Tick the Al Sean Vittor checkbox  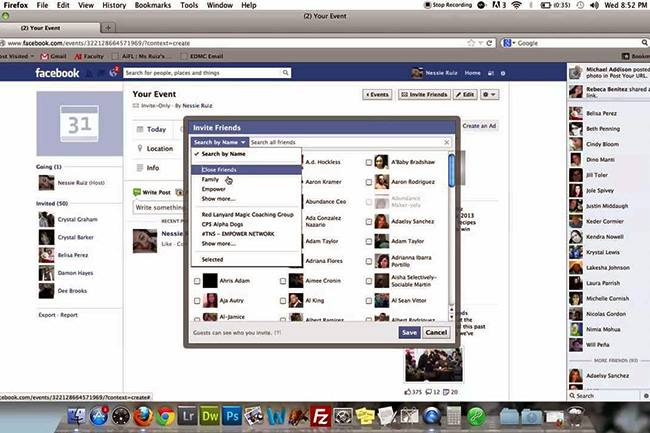point(369,301)
